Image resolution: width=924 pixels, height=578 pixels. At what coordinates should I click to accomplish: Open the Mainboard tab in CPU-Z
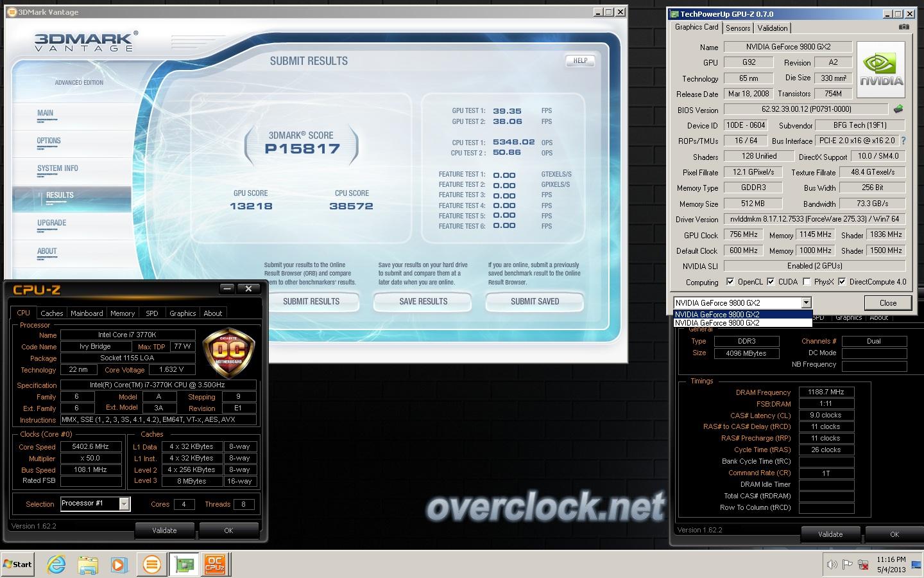click(x=87, y=313)
